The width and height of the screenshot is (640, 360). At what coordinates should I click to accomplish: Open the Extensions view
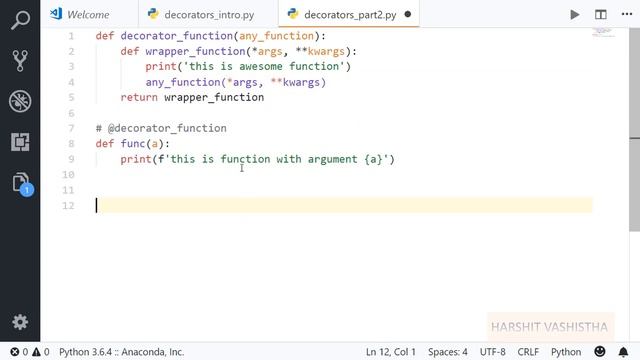pos(20,142)
